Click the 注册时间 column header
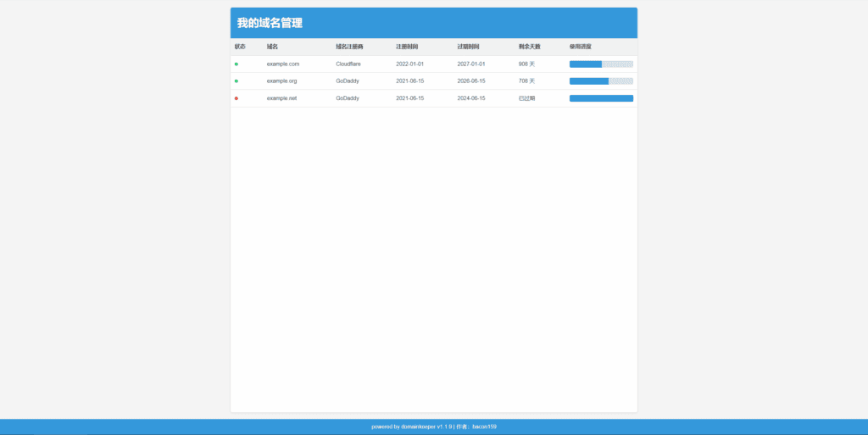The width and height of the screenshot is (868, 435). point(407,47)
